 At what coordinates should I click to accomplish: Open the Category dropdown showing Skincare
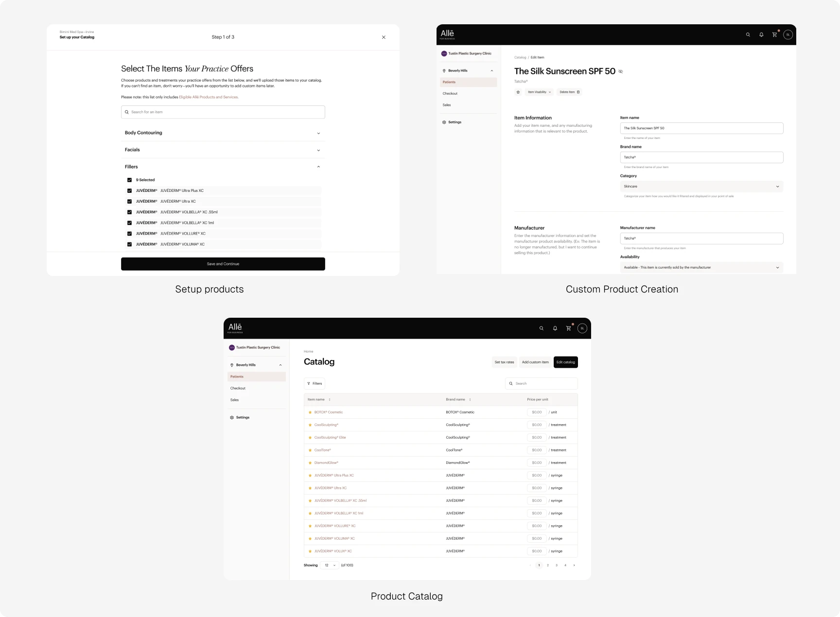[x=701, y=187]
